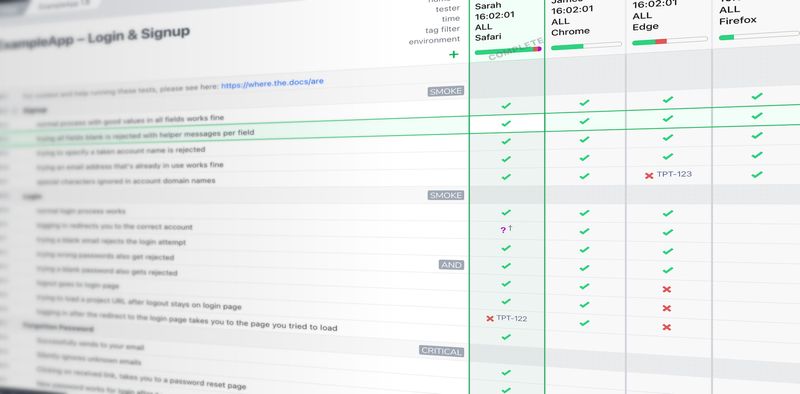
Task: Click Safari check for wrong passwords rejected row
Action: 506,265
